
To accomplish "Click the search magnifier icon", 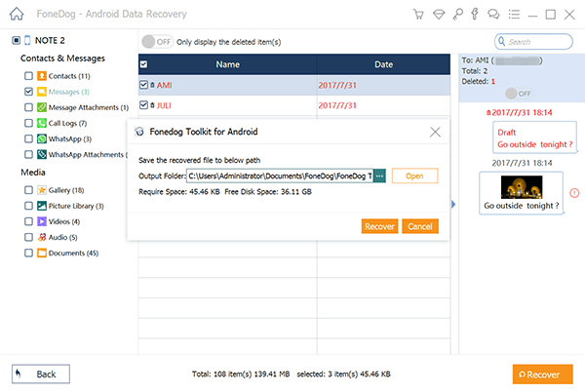I will (502, 41).
